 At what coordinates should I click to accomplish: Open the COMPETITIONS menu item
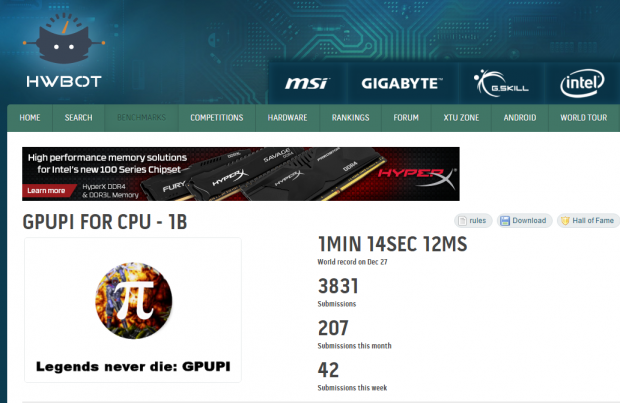217,118
